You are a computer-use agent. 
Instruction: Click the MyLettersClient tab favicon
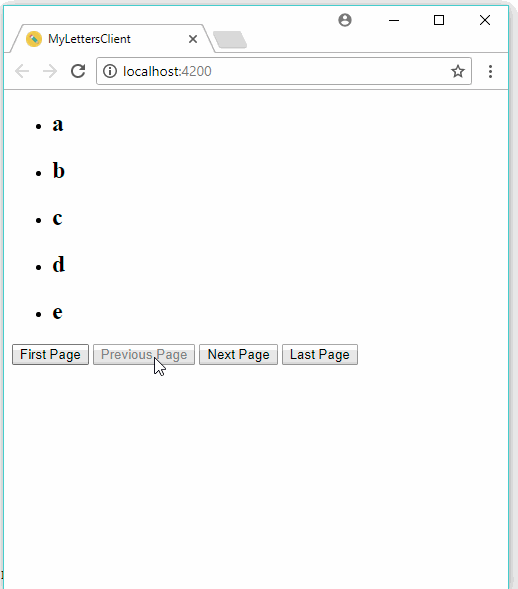tap(34, 39)
